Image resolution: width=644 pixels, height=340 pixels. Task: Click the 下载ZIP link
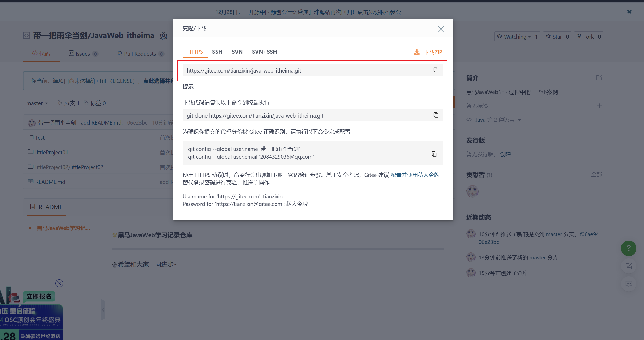coord(433,52)
